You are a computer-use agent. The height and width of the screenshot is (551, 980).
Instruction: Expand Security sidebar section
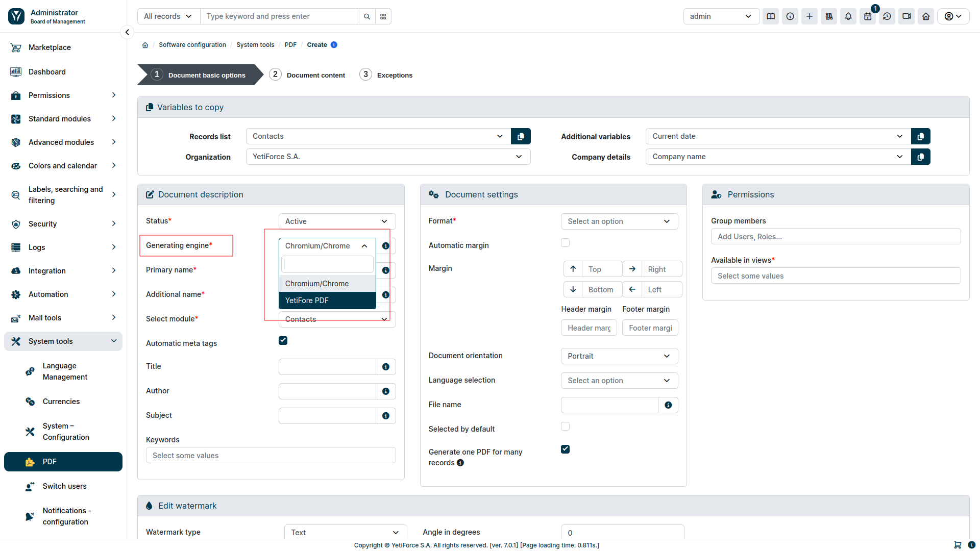(x=63, y=224)
